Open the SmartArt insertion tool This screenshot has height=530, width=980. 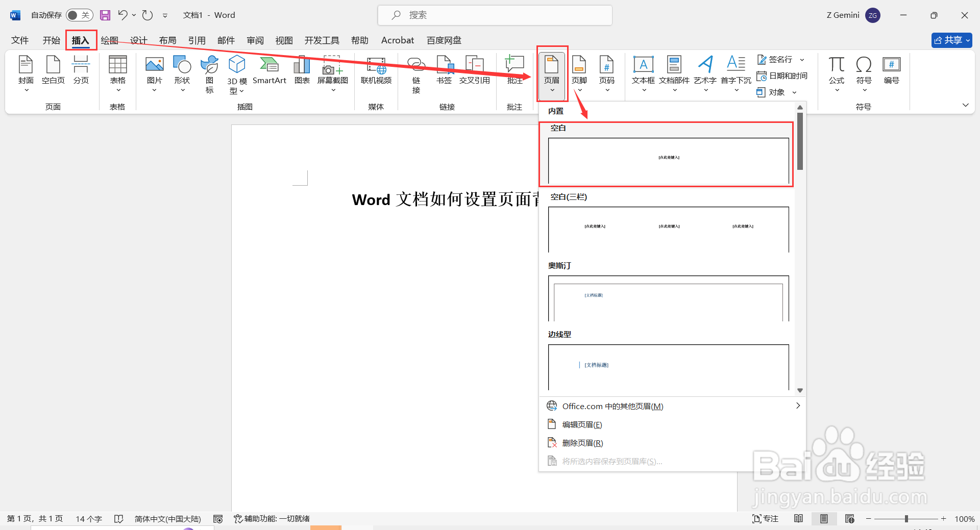[269, 70]
